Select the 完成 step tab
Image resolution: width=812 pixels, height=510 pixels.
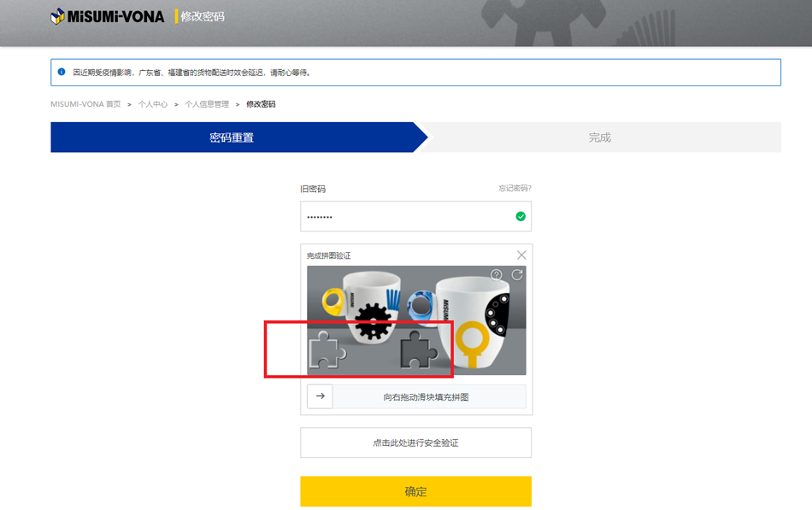pyautogui.click(x=599, y=138)
